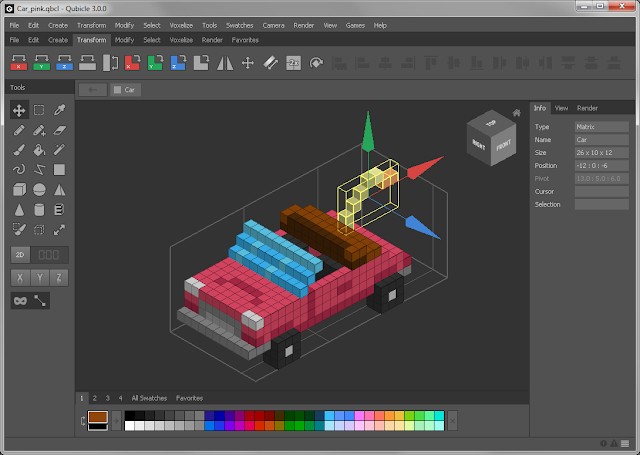The height and width of the screenshot is (455, 640).
Task: Click the Flip X red toolbar icon
Action: click(18, 62)
